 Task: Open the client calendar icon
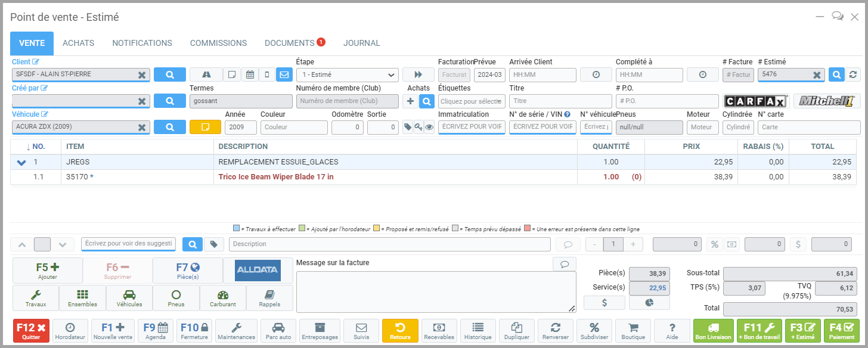pyautogui.click(x=250, y=74)
